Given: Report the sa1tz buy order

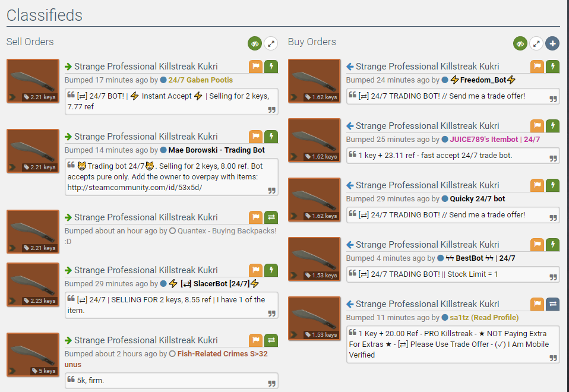Looking at the screenshot, I should pos(538,304).
